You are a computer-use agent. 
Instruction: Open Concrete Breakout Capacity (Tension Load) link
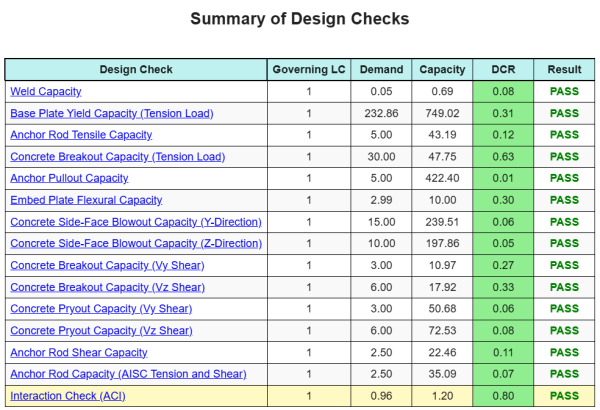coord(117,157)
